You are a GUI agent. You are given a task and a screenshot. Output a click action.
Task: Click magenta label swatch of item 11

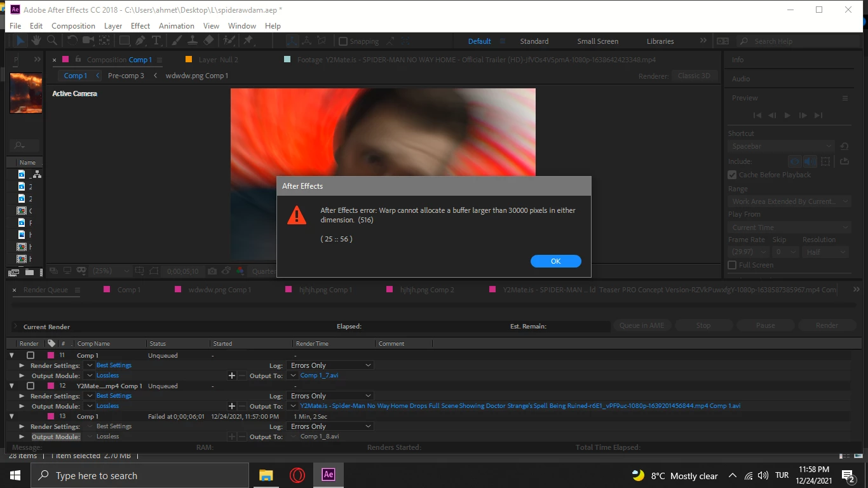[x=51, y=355]
